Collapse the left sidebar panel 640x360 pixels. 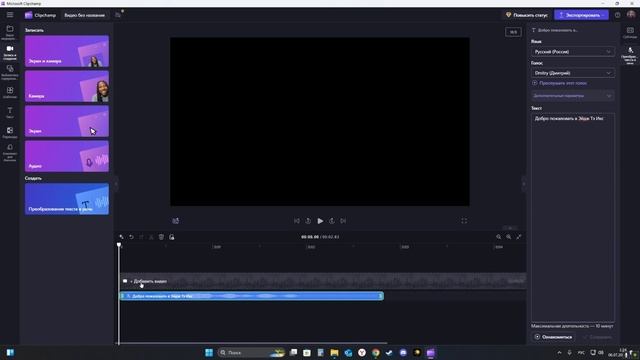[116, 184]
